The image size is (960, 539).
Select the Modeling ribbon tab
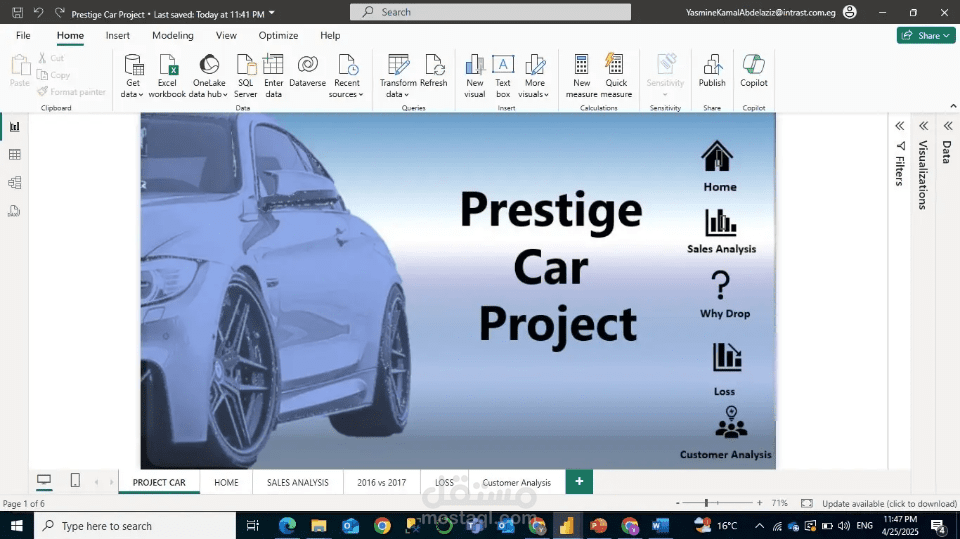pos(173,36)
